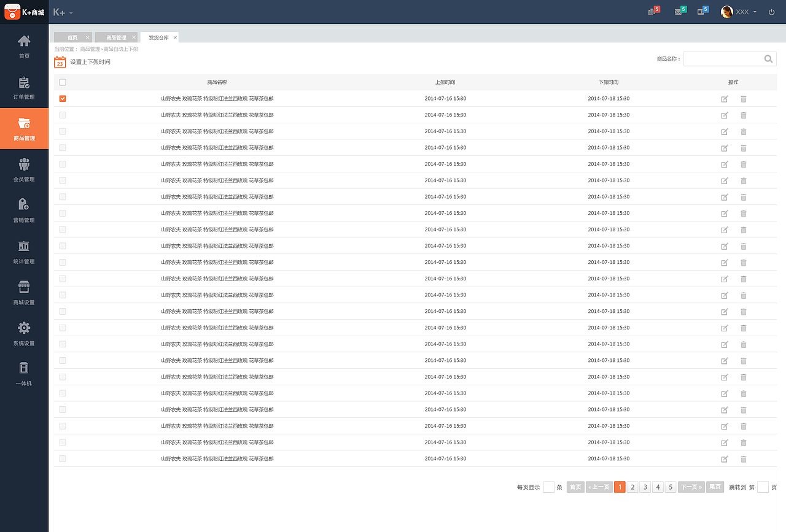Expand the XXX user dropdown arrow

(x=755, y=12)
